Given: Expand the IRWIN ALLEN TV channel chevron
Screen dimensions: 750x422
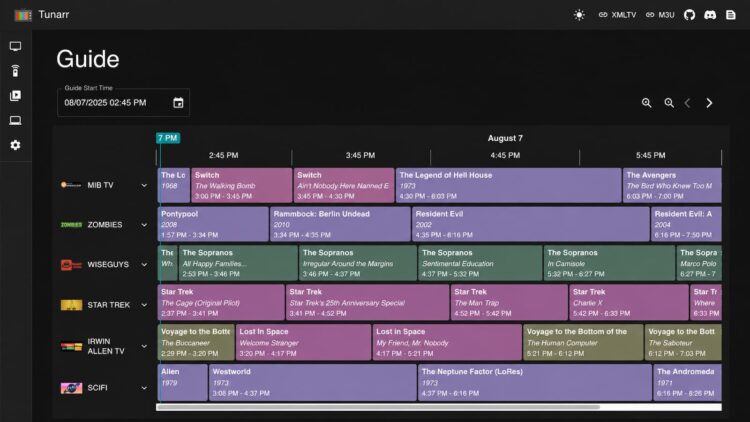Looking at the screenshot, I should click(144, 346).
